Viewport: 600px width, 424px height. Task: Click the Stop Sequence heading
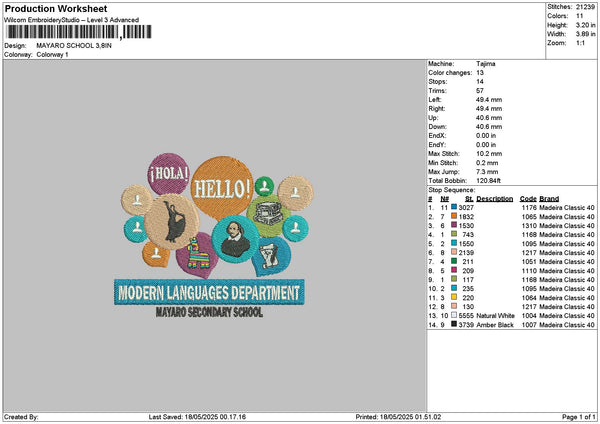[452, 190]
